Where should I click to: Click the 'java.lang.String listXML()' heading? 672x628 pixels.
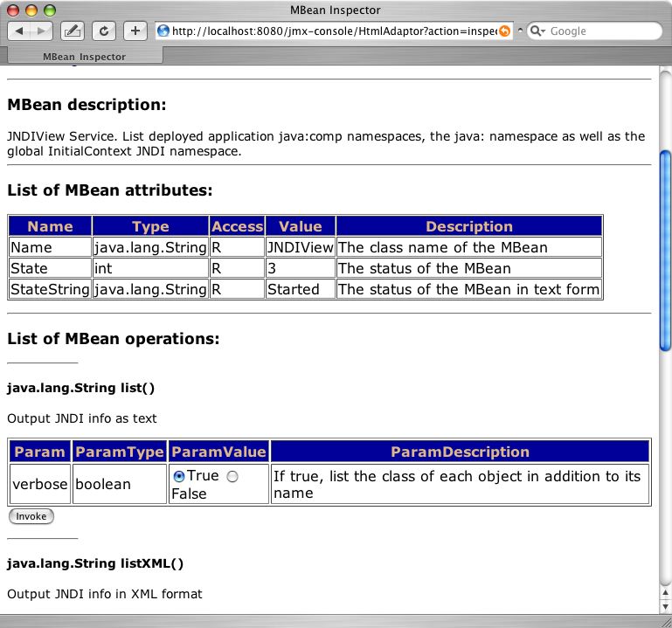(x=95, y=562)
